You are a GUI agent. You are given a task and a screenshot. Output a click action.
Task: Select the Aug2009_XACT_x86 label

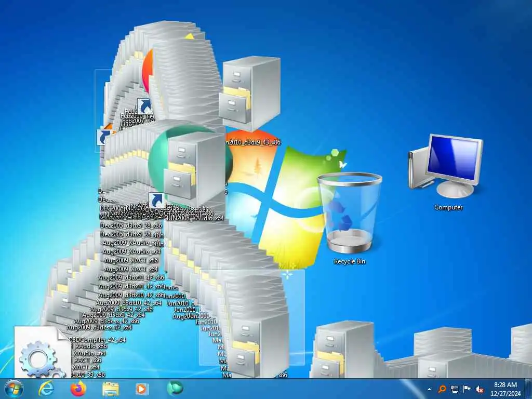[131, 260]
